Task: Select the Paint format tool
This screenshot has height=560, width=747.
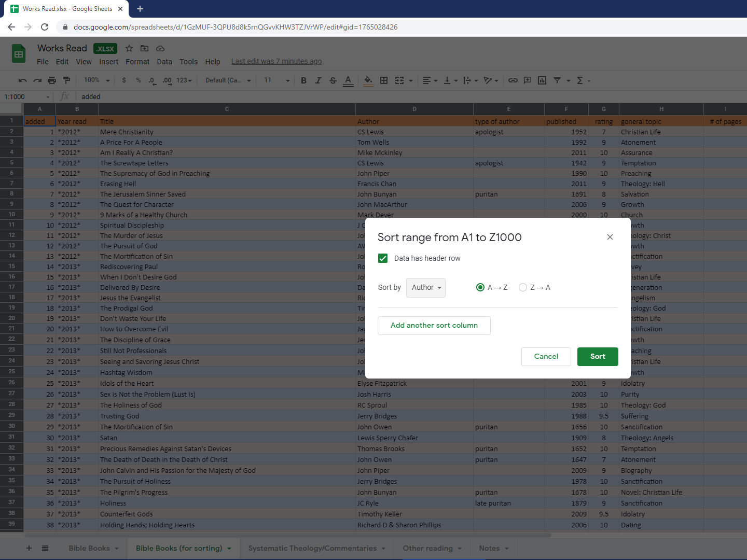Action: click(66, 80)
